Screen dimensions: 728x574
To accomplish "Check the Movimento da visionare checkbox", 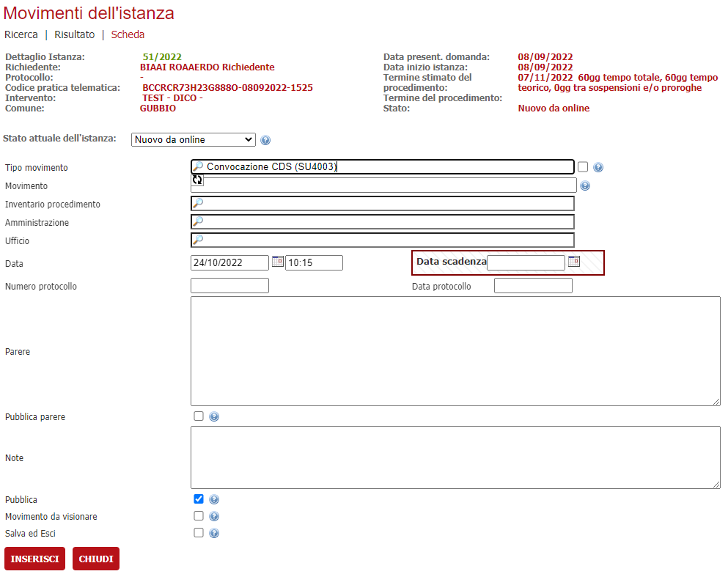I will (199, 516).
